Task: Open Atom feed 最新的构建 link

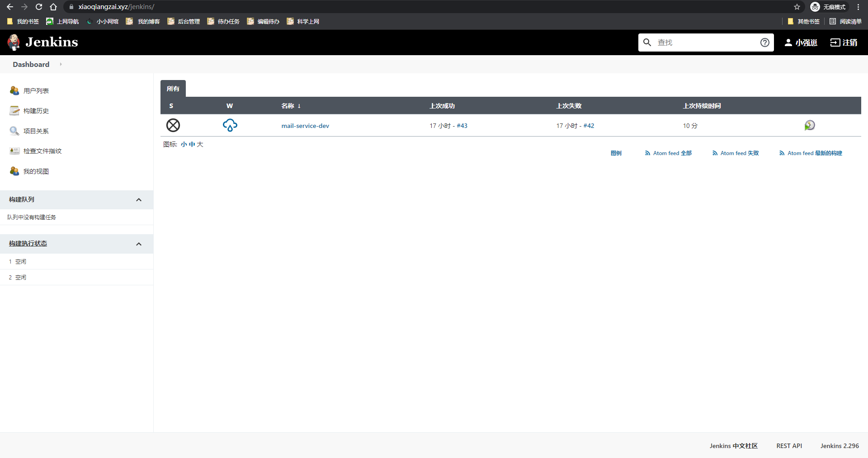Action: point(811,153)
